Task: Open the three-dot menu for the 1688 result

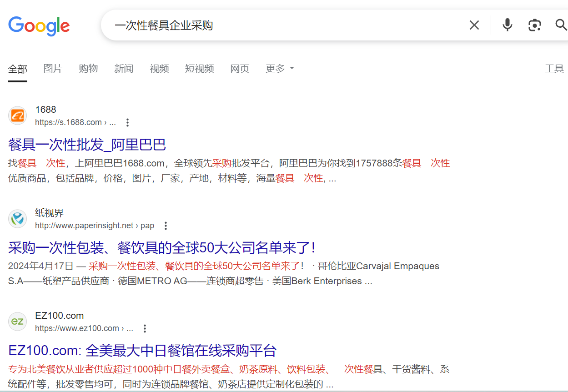Action: coord(128,122)
